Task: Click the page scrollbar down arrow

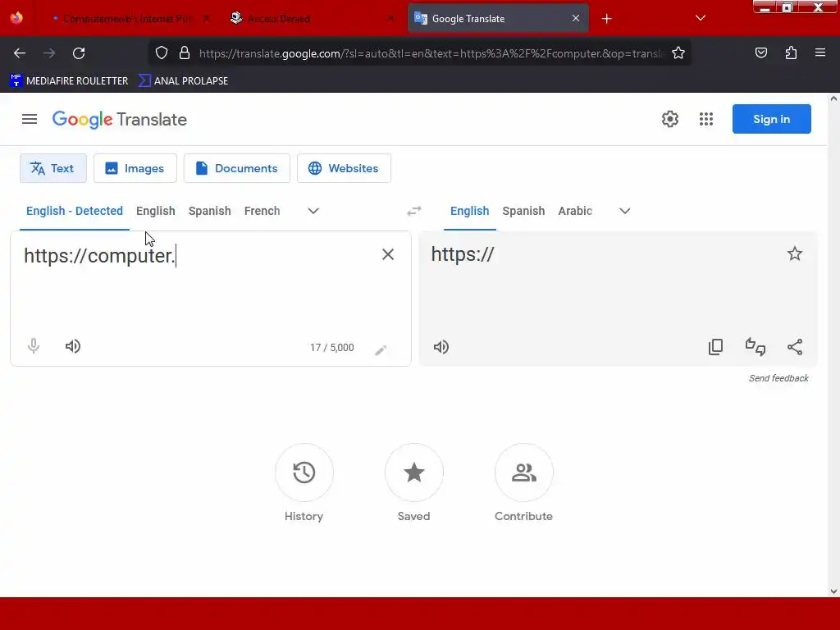Action: click(x=833, y=591)
